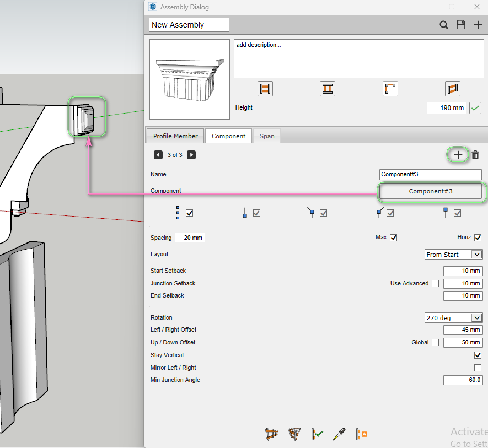Click the post icon with green checkmark
The width and height of the screenshot is (488, 448).
click(x=317, y=434)
